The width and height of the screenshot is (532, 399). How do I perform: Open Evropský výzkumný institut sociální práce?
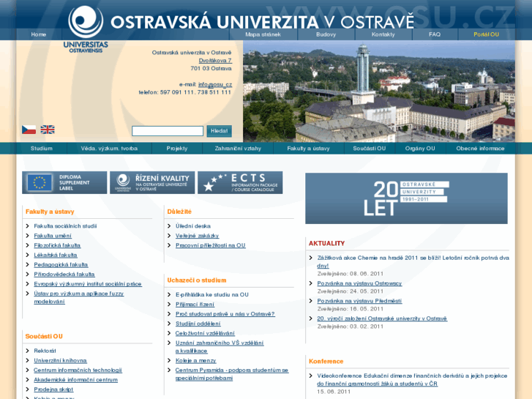[x=88, y=284]
